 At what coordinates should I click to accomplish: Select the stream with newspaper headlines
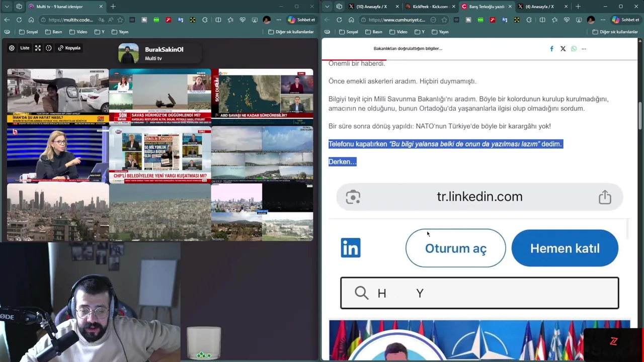click(160, 155)
